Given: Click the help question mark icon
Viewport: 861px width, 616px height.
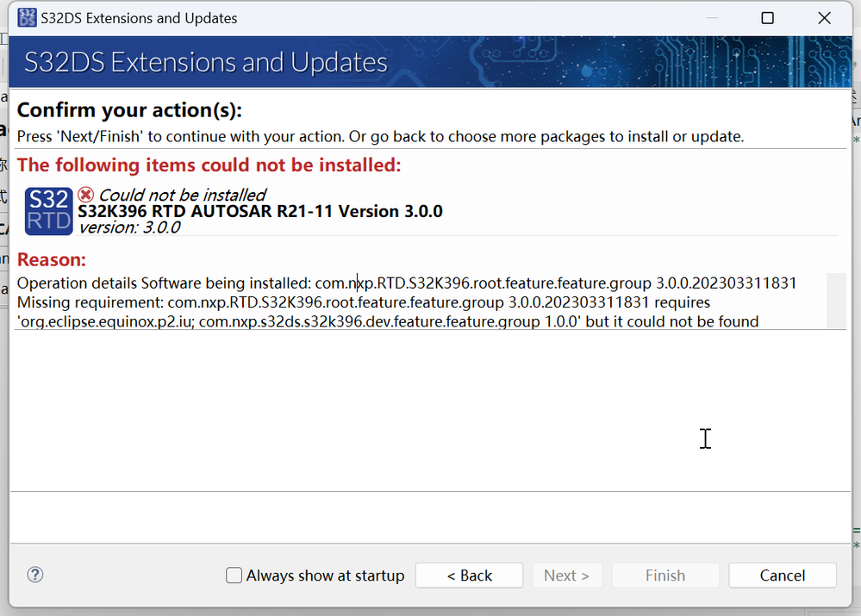Looking at the screenshot, I should 35,575.
